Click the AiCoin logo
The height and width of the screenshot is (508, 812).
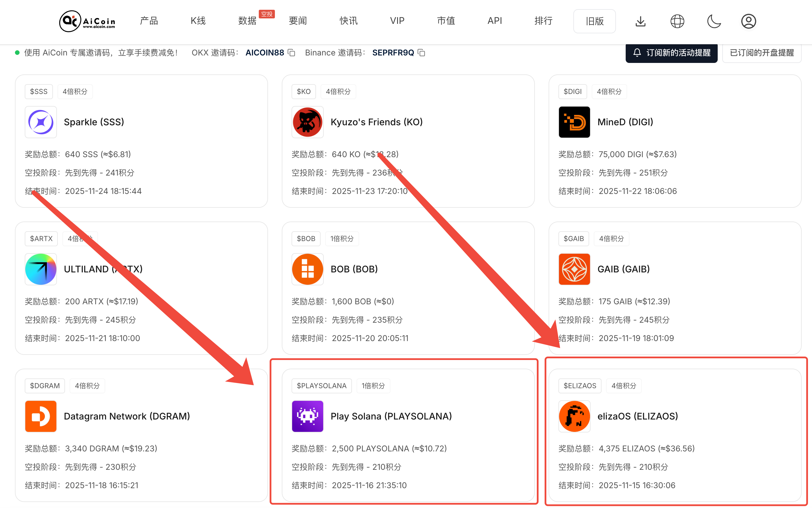[x=87, y=21]
